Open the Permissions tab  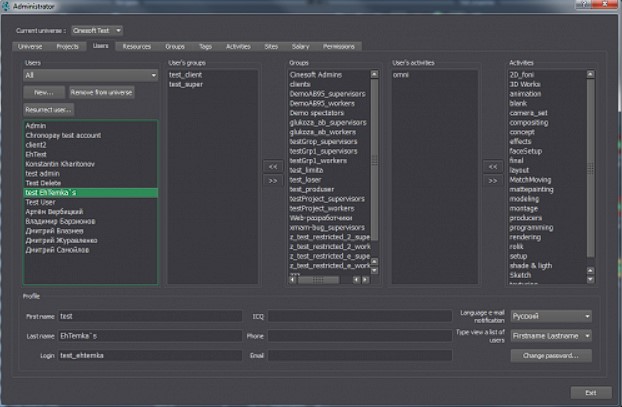338,46
